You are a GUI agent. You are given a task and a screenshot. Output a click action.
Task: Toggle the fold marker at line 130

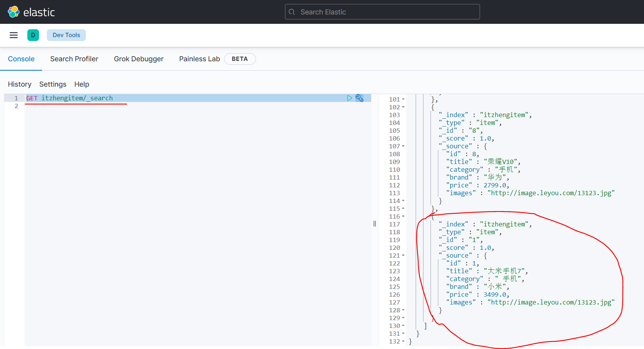[x=403, y=326]
